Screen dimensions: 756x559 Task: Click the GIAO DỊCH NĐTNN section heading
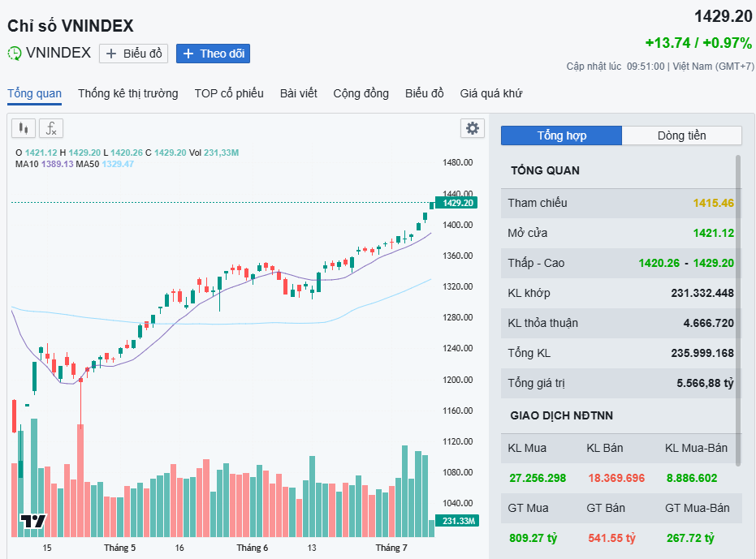point(562,415)
